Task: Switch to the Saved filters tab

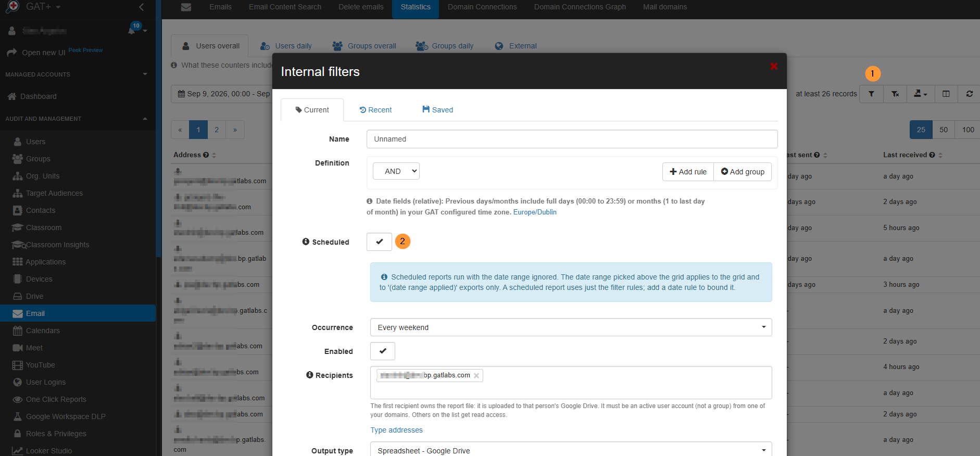Action: (437, 110)
